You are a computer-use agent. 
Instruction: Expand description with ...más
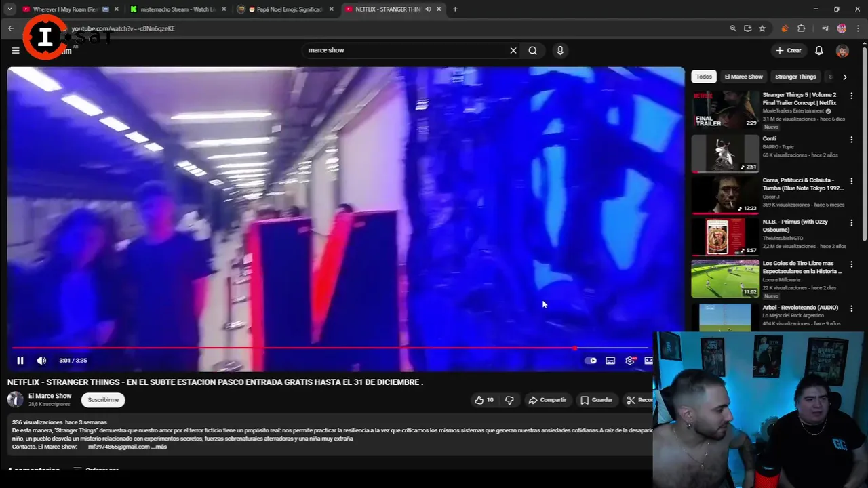click(159, 447)
